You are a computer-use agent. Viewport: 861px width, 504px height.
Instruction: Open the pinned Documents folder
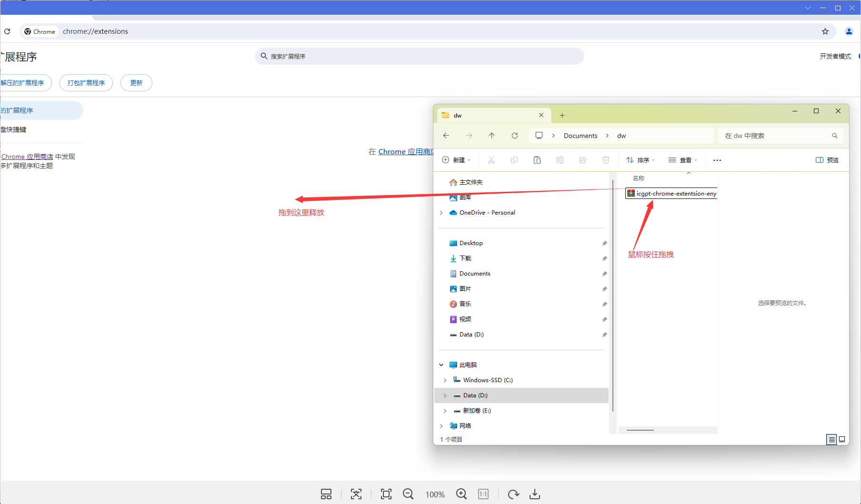tap(470, 274)
